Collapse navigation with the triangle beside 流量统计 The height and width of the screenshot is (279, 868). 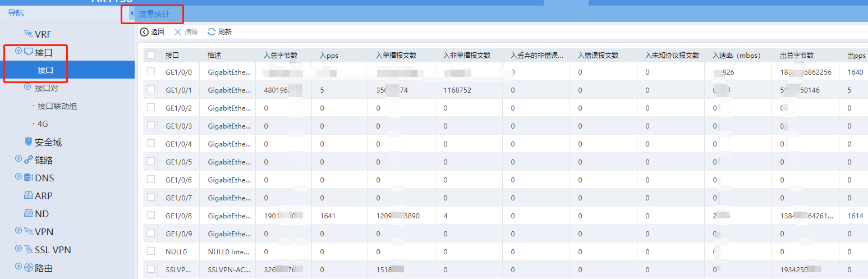point(132,13)
